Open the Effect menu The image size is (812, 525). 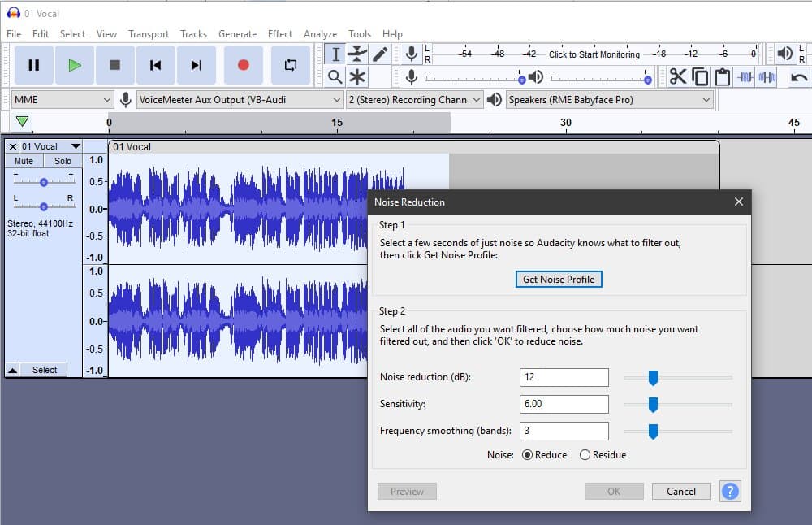coord(280,33)
